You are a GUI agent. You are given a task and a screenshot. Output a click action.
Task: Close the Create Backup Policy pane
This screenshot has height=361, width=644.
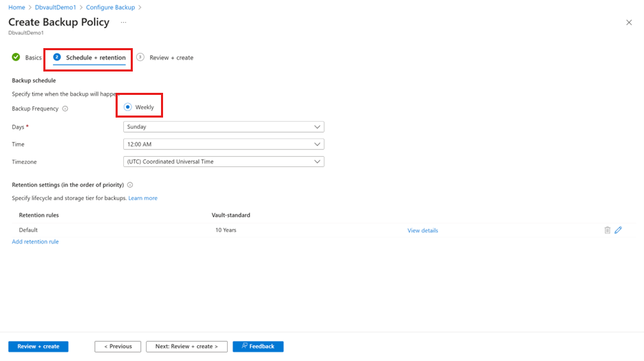pos(628,23)
